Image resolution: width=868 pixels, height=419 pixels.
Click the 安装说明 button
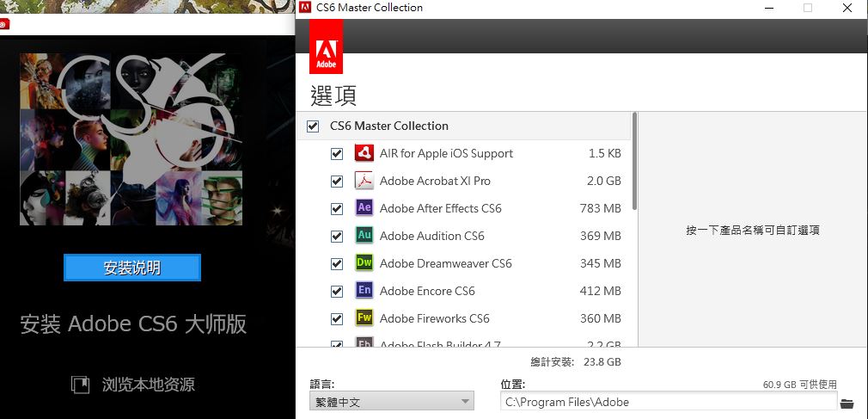click(x=132, y=268)
